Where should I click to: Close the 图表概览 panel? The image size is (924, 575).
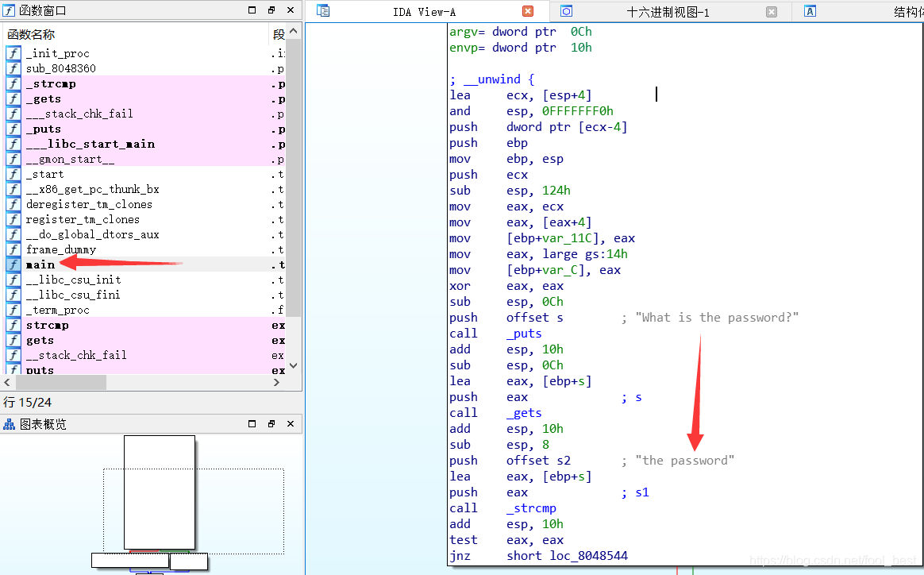pos(291,423)
